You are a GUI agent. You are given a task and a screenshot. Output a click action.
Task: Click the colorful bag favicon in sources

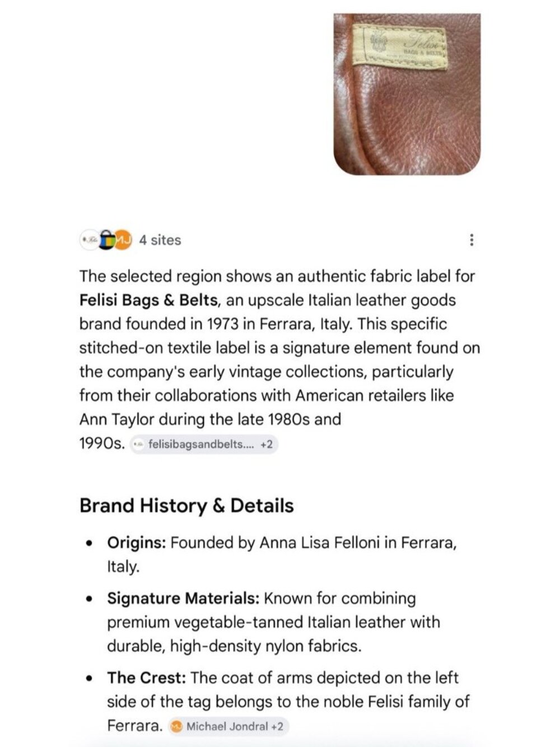pos(106,240)
